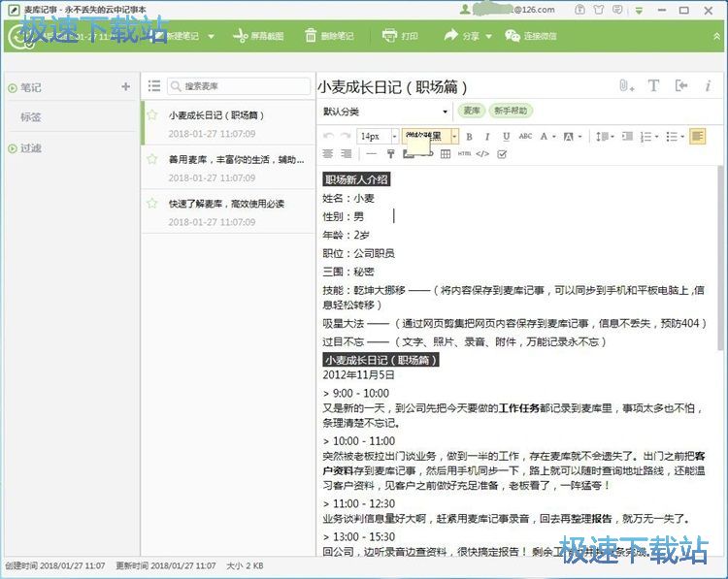The width and height of the screenshot is (728, 579).
Task: Click the Screen Capture (屏幕截图) toolbar button
Action: pos(258,36)
